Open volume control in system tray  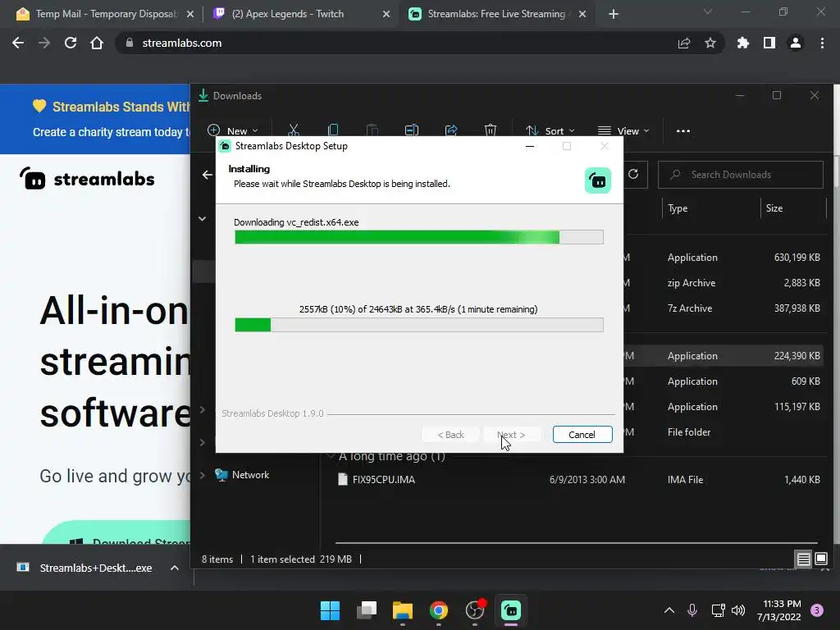coord(738,610)
